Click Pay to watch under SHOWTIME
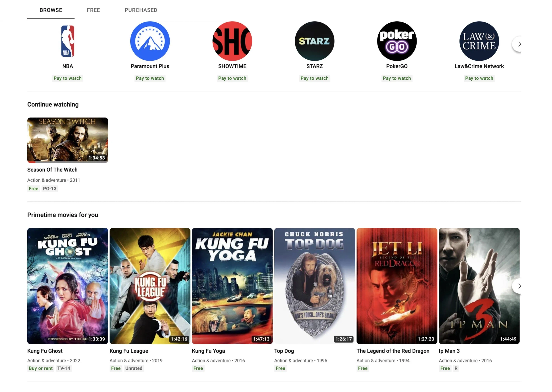 click(232, 78)
